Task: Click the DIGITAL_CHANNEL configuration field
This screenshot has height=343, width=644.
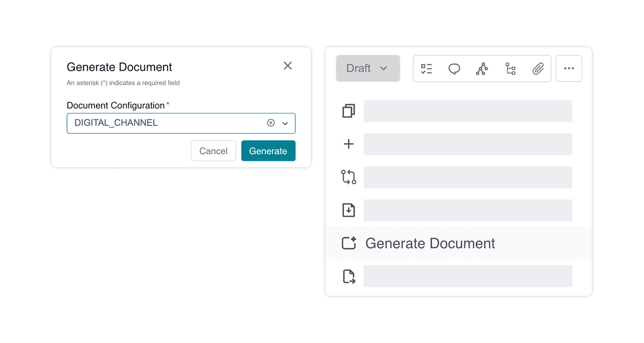Action: tap(181, 123)
